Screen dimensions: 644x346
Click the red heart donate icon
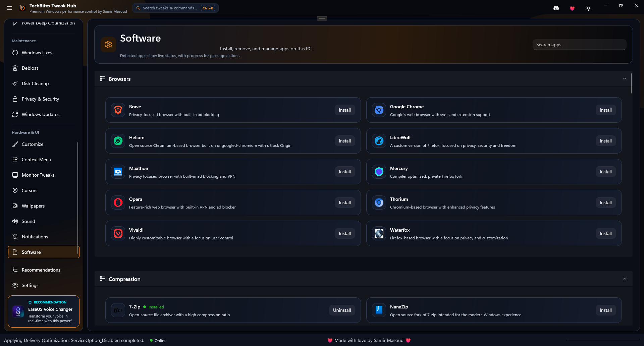click(572, 8)
